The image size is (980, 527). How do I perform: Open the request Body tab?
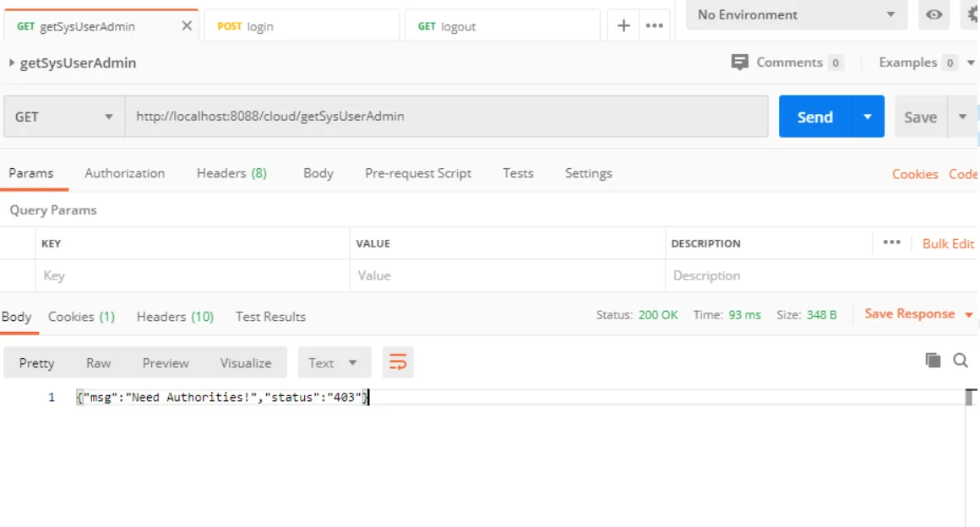318,173
